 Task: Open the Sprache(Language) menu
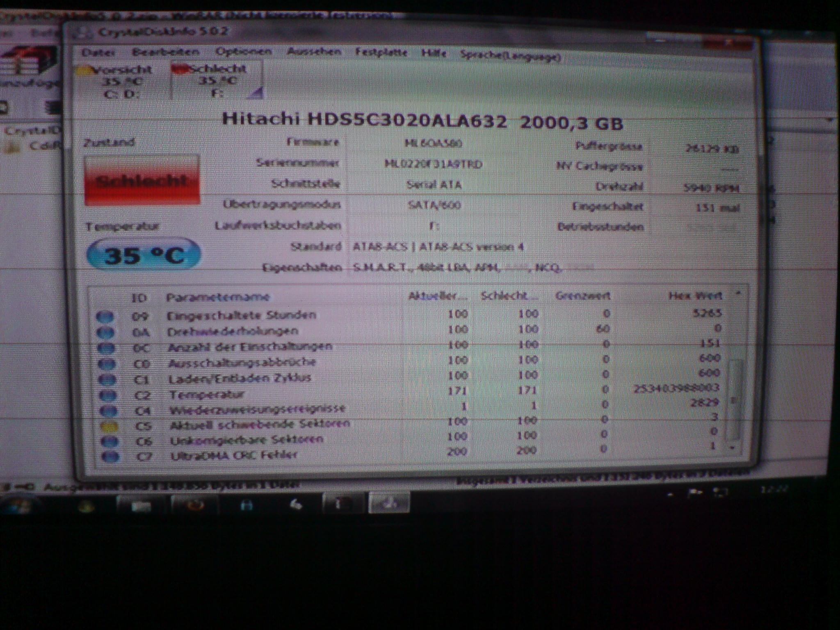[x=511, y=55]
